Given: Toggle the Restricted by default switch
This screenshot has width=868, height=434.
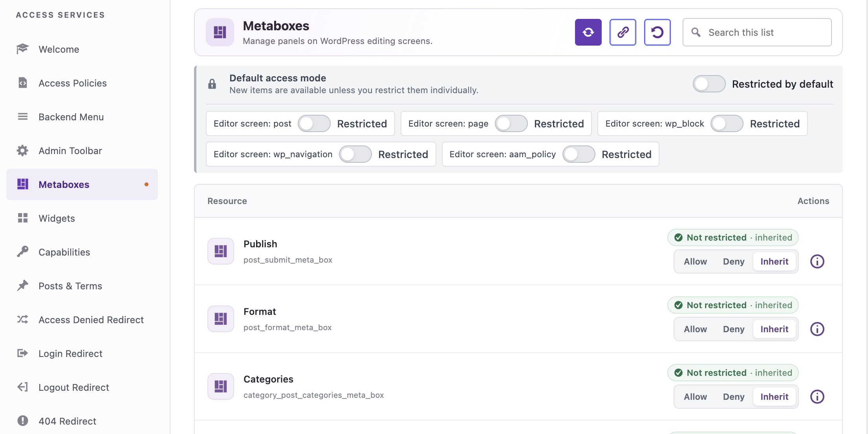Looking at the screenshot, I should 709,84.
